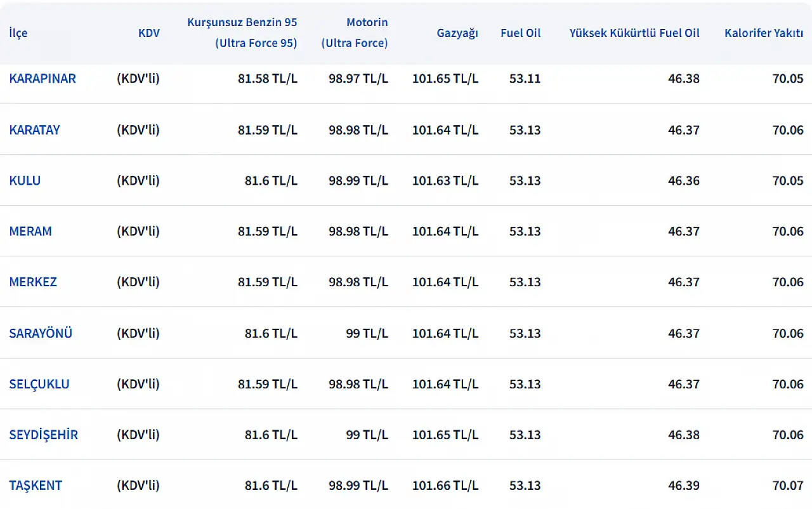The width and height of the screenshot is (812, 509).
Task: Select KARATAY benzin price 81.59 TL/L
Action: 268,129
